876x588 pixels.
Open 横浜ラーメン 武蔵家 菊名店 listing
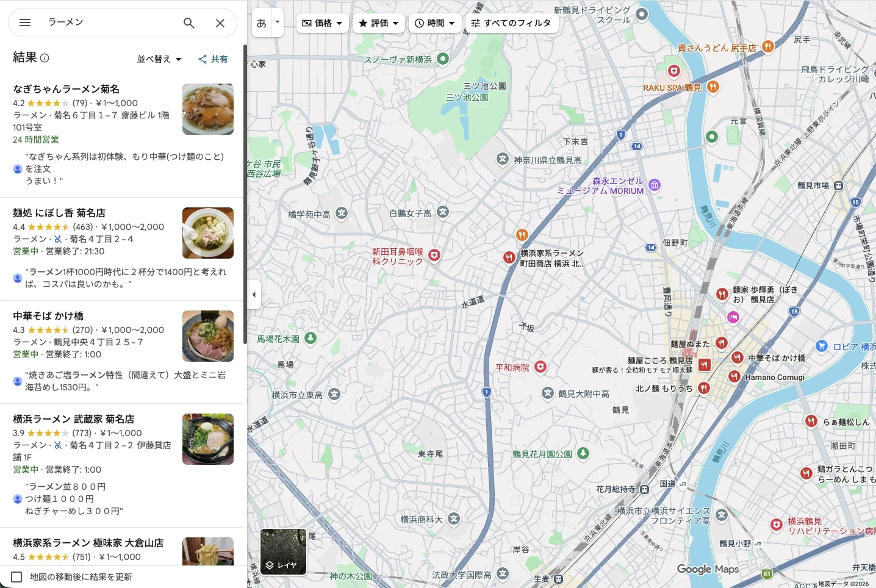[x=74, y=419]
